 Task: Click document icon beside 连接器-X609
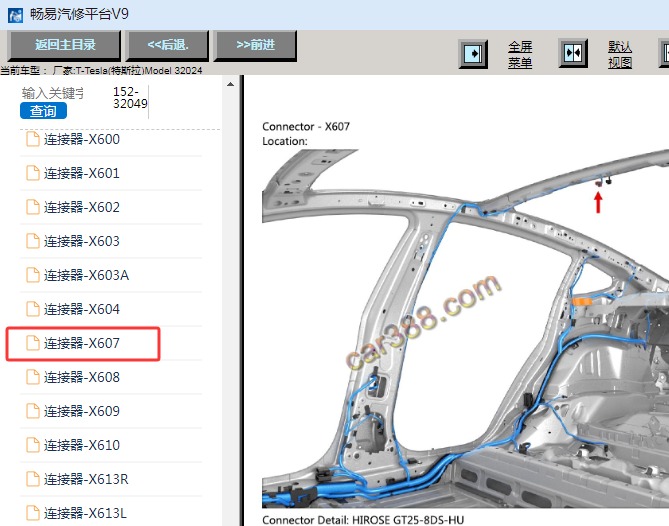click(33, 411)
